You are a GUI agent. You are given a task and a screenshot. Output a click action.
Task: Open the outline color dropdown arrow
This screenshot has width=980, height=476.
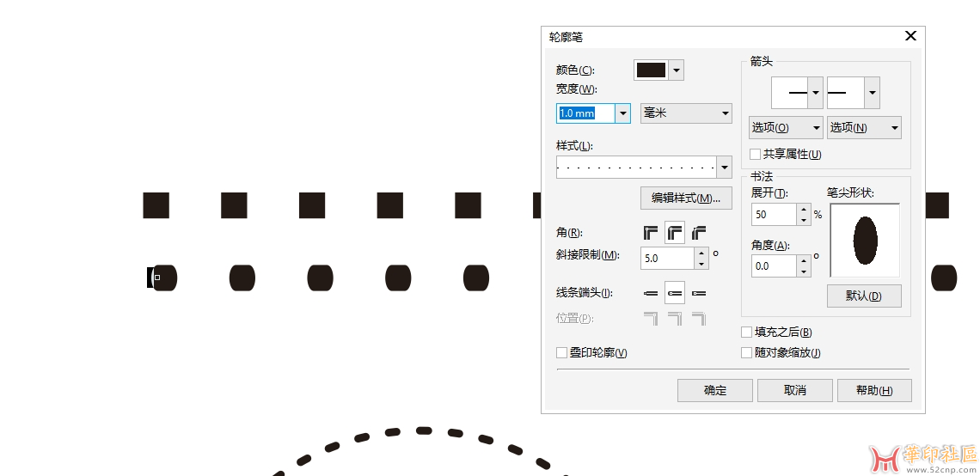click(676, 70)
